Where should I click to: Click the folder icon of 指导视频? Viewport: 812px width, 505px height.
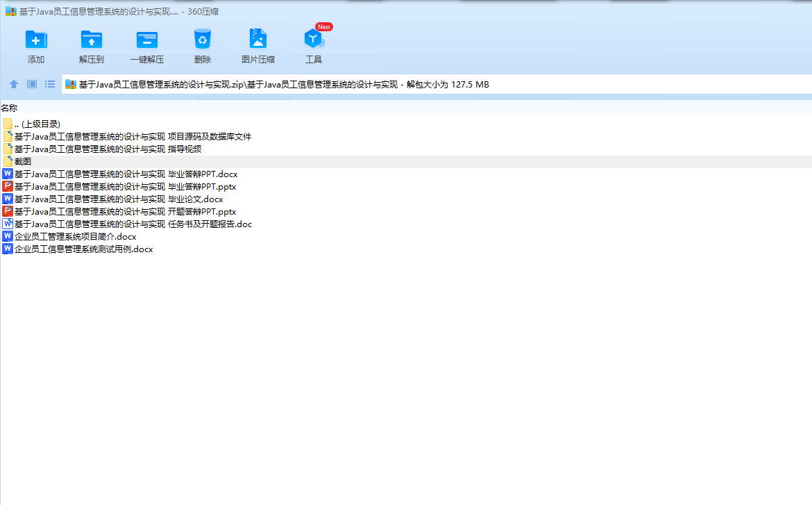click(8, 149)
